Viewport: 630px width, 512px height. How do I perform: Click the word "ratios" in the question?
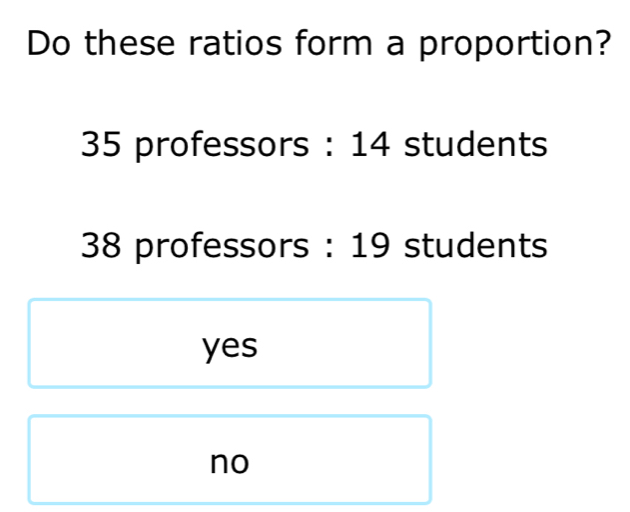(235, 43)
